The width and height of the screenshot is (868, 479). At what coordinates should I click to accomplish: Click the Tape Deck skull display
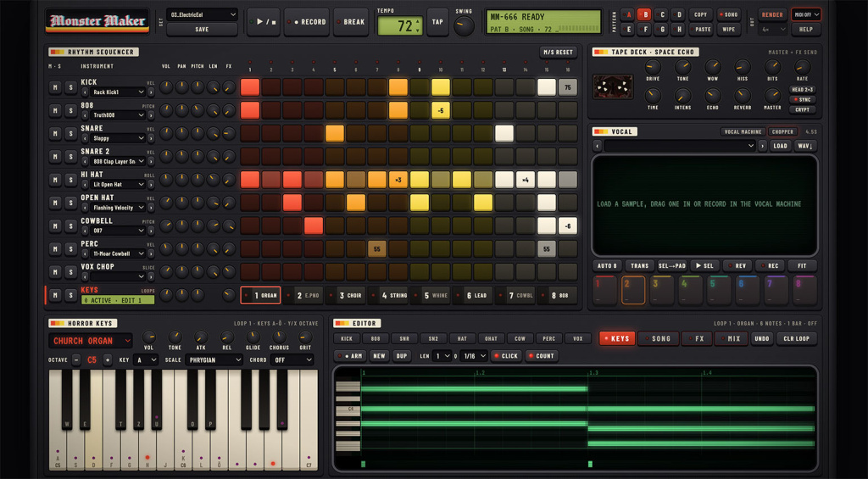tap(612, 87)
